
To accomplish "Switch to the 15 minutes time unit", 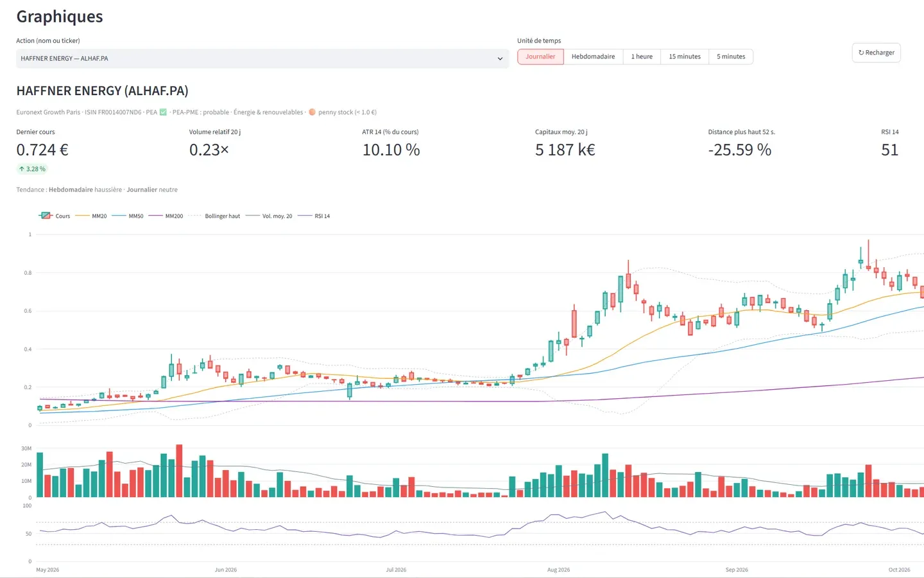I will pyautogui.click(x=685, y=57).
